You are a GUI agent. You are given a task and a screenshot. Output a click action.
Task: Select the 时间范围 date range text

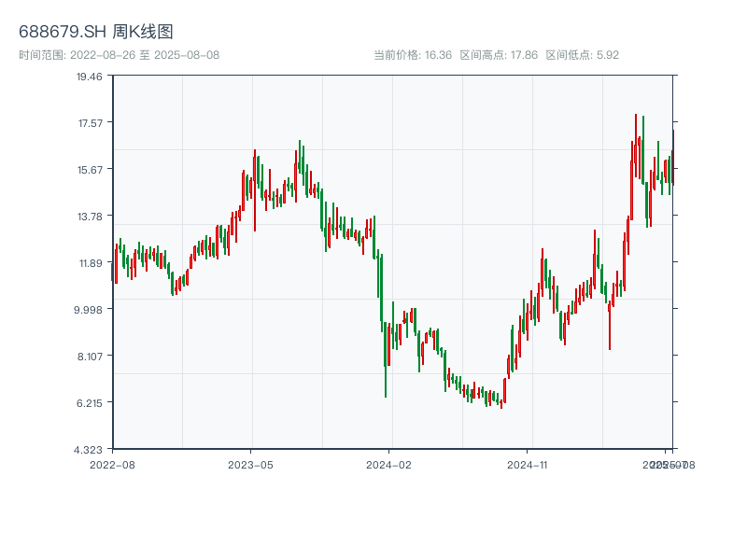(x=120, y=55)
